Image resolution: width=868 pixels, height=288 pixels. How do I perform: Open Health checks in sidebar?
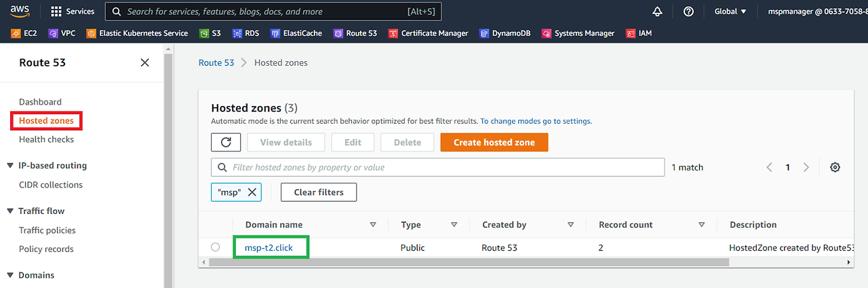coord(46,139)
